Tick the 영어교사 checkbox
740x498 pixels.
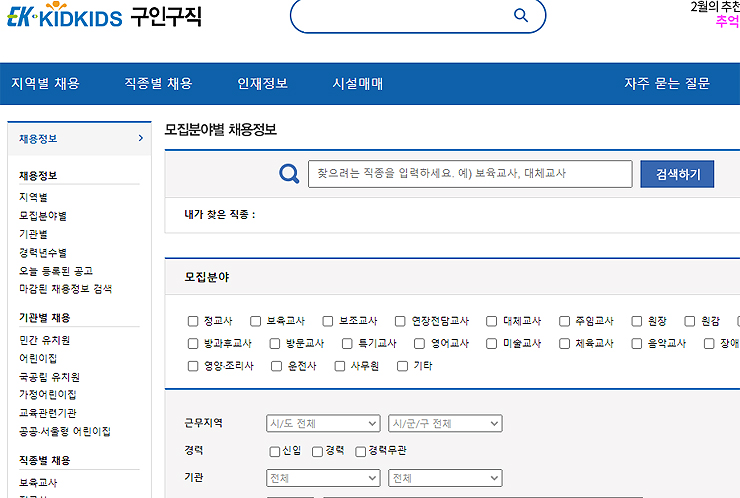pyautogui.click(x=420, y=344)
